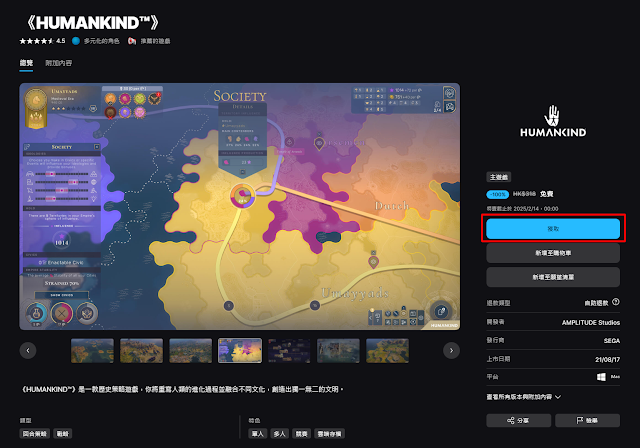The height and width of the screenshot is (448, 640).
Task: Click the 4.5 star rating
Action: point(42,41)
